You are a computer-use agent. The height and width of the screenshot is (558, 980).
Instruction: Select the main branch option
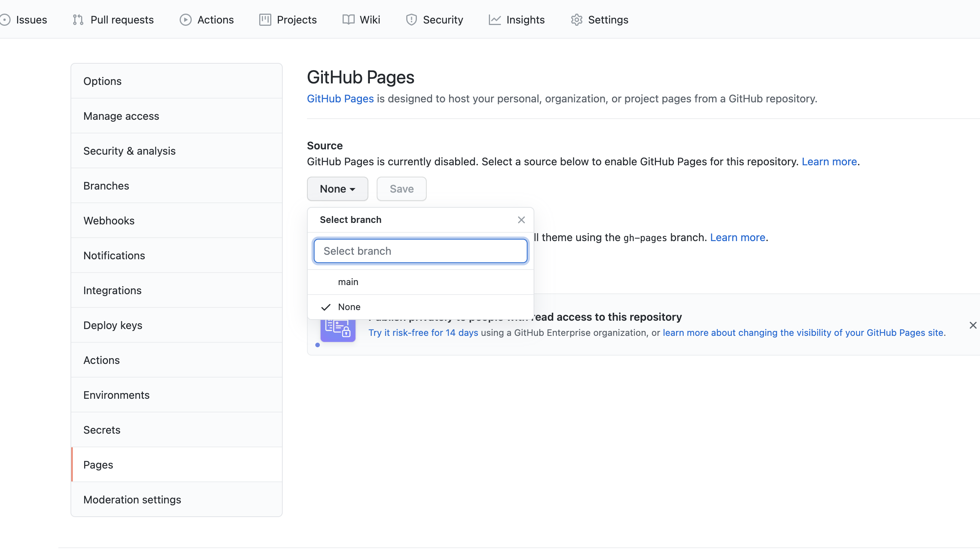pyautogui.click(x=348, y=282)
